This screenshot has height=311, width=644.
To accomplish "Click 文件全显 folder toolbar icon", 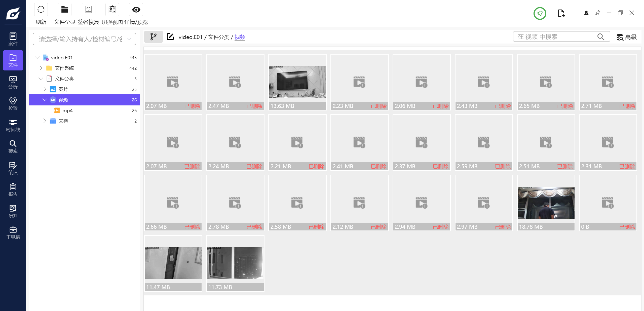I will click(x=65, y=10).
